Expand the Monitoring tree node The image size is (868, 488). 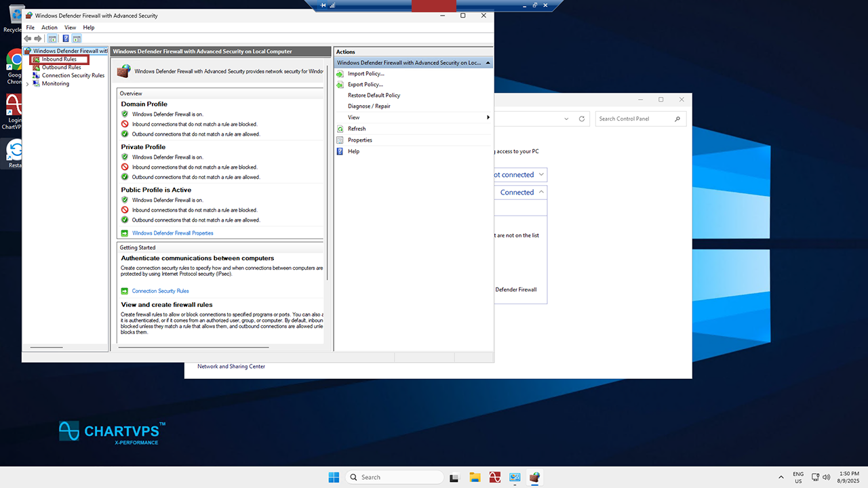click(x=27, y=84)
